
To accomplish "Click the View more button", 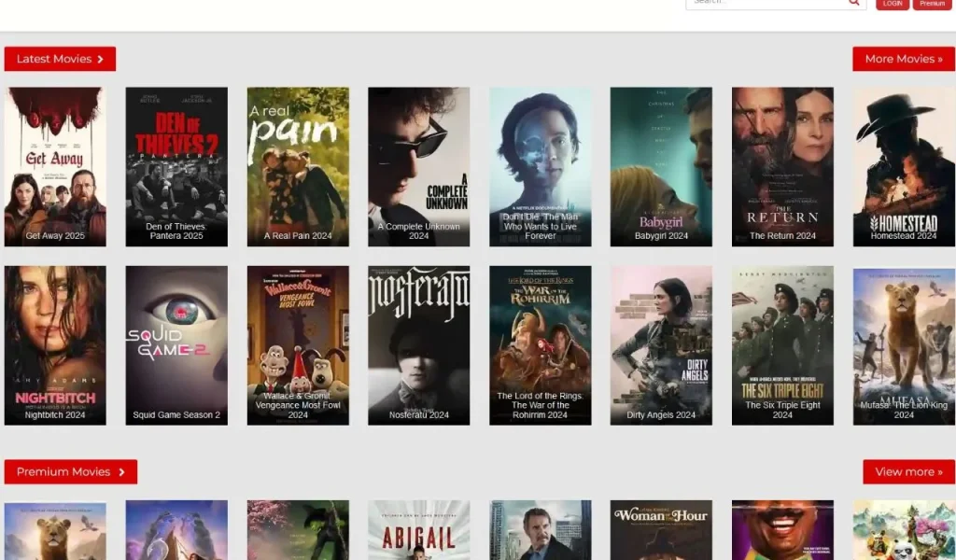I will (908, 471).
